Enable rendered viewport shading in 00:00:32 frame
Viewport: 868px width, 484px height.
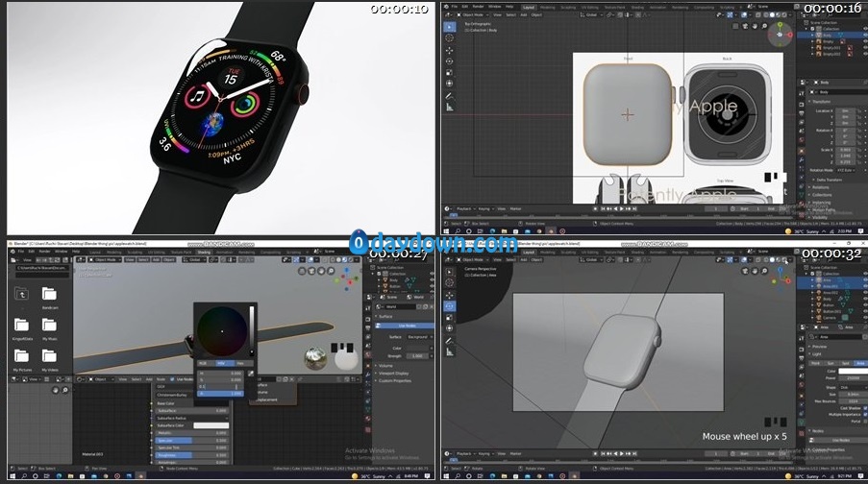[785, 259]
